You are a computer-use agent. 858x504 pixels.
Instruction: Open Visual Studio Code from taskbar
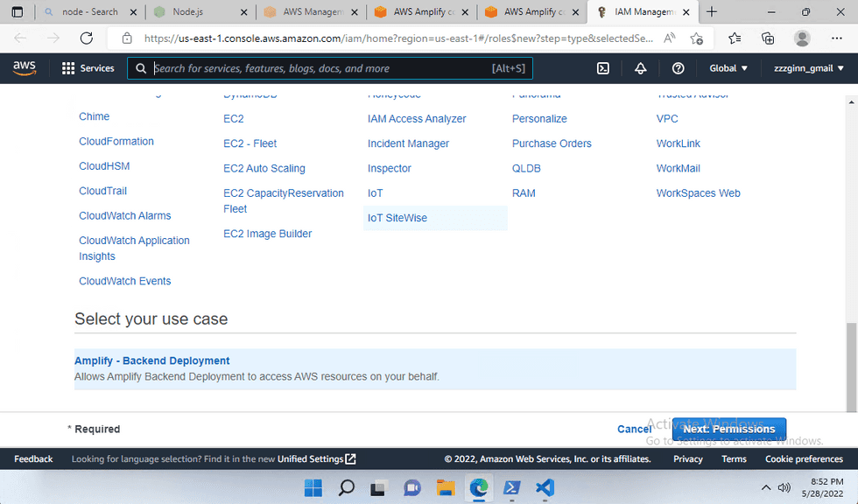click(545, 487)
